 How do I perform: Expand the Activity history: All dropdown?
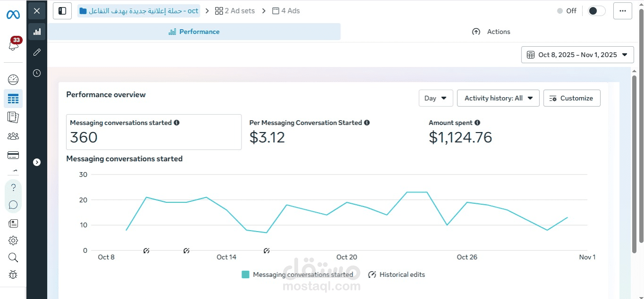pyautogui.click(x=498, y=98)
